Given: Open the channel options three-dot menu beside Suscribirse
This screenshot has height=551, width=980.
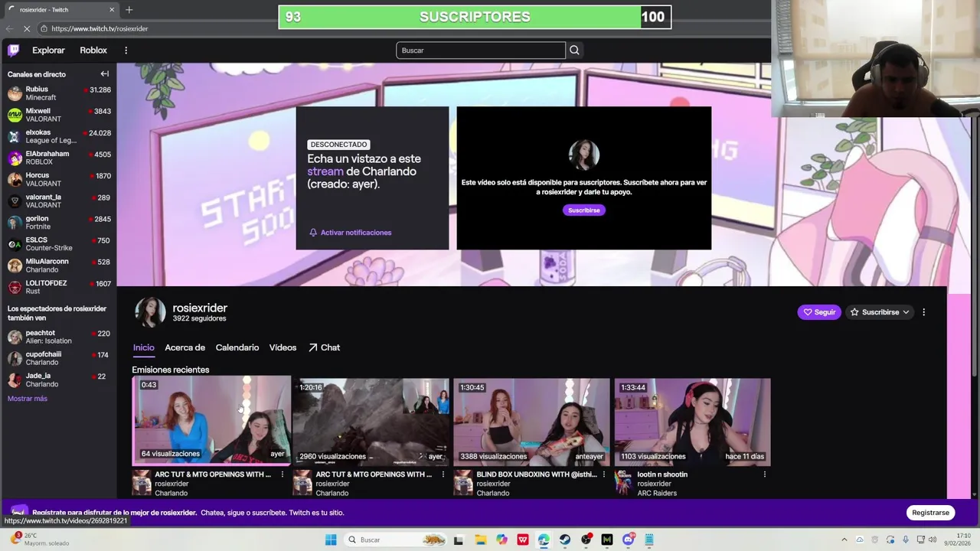Looking at the screenshot, I should click(923, 312).
